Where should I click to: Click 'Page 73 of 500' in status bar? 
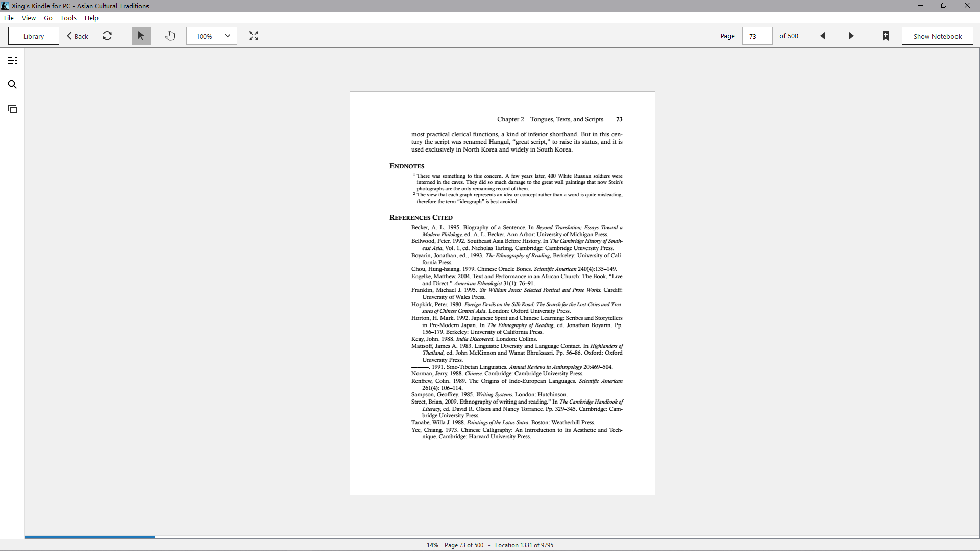pyautogui.click(x=463, y=545)
